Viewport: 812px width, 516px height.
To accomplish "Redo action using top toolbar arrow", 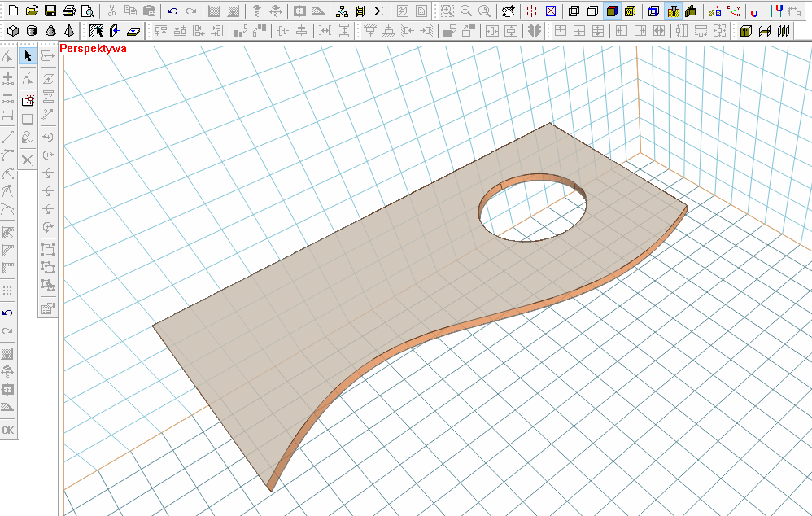I will pyautogui.click(x=191, y=11).
